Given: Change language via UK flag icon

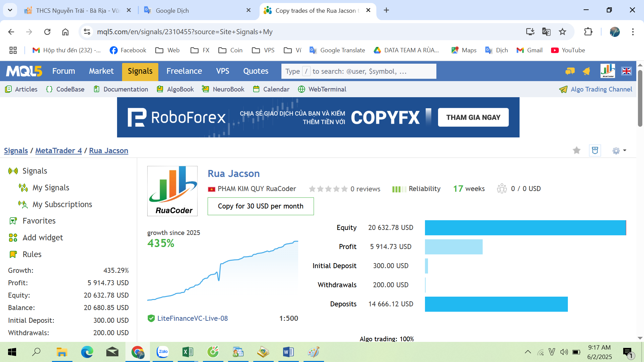Looking at the screenshot, I should point(627,71).
